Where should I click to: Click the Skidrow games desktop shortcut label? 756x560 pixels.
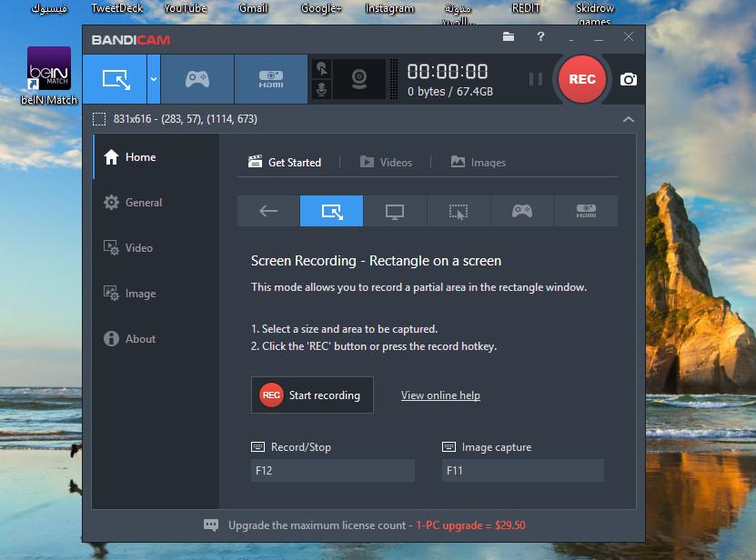594,14
